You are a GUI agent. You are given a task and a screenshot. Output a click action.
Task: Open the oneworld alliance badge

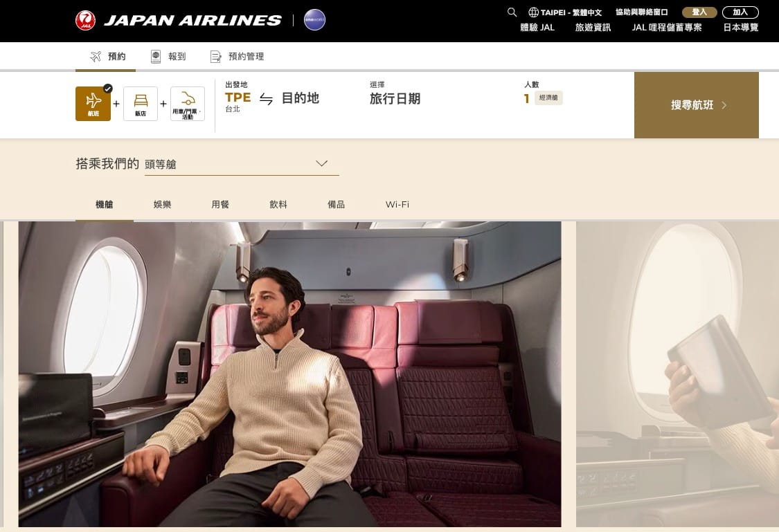314,20
